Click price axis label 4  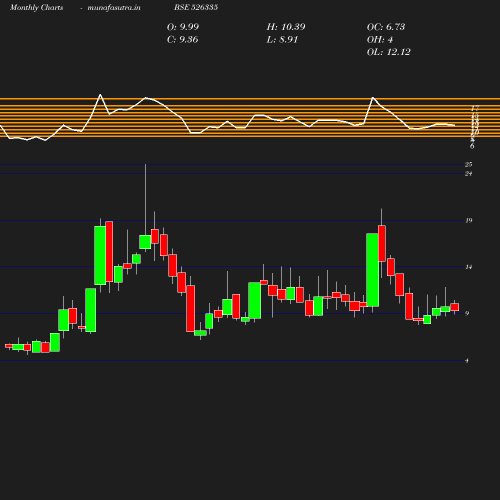(x=467, y=360)
